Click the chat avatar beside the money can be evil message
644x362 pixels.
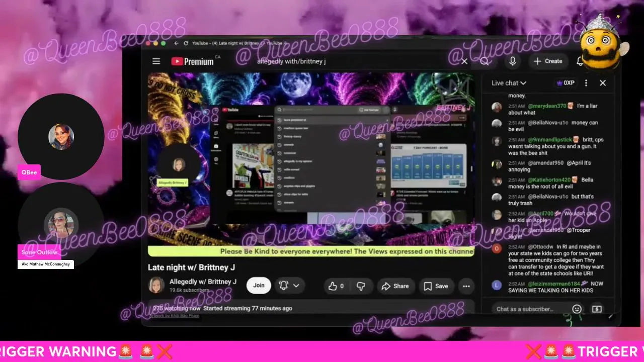[x=497, y=124]
